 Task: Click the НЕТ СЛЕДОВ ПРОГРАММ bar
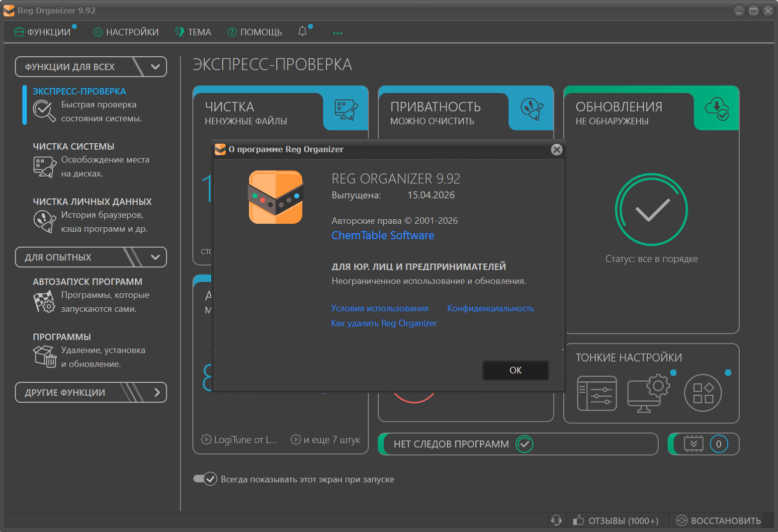tap(518, 444)
